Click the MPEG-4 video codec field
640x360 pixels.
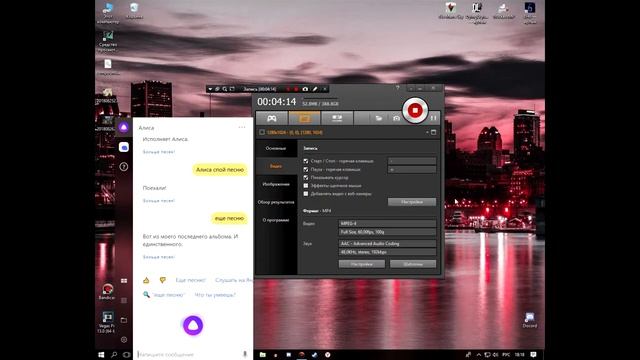[387, 224]
